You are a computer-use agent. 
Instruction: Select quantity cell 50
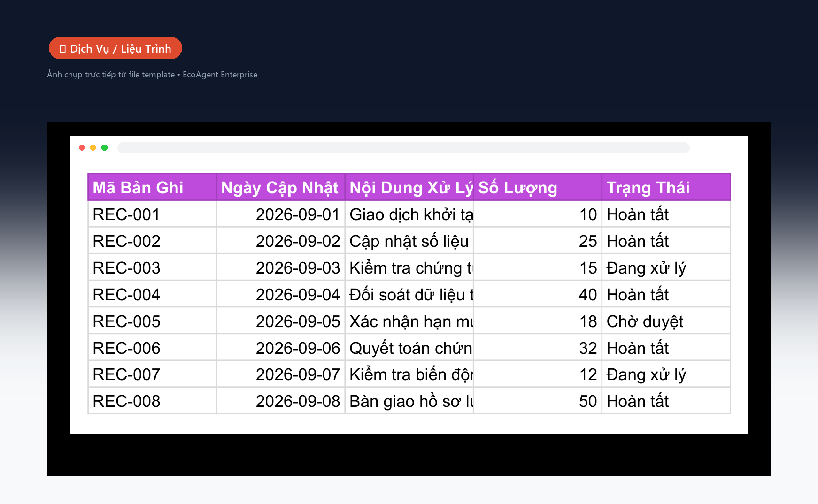[x=538, y=401]
